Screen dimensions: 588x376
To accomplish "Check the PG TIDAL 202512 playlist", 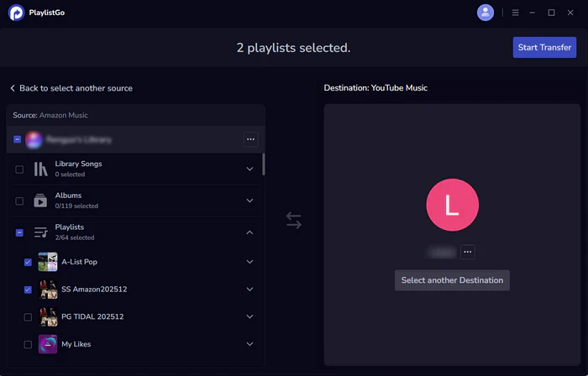I will [28, 317].
